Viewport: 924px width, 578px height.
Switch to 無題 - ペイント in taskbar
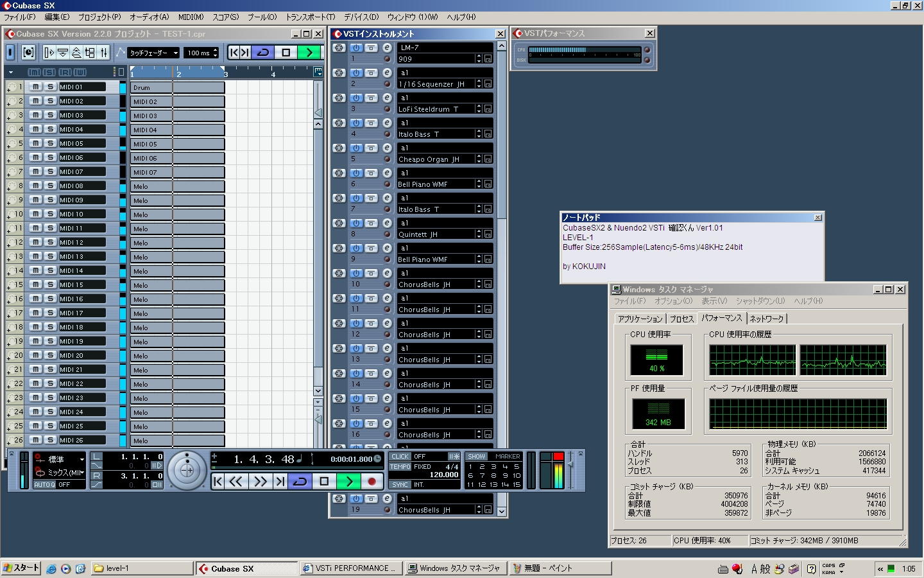tap(560, 568)
